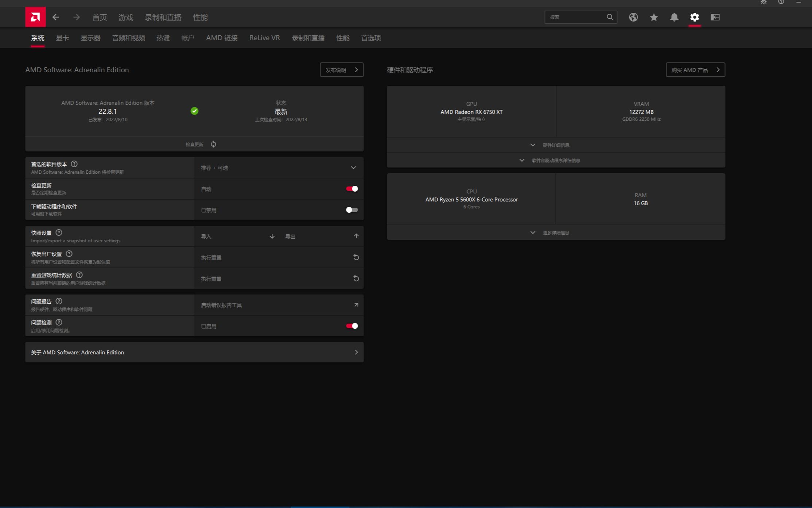Click 执行重置 for 恢复出厂设置
This screenshot has height=508, width=812.
(279, 258)
